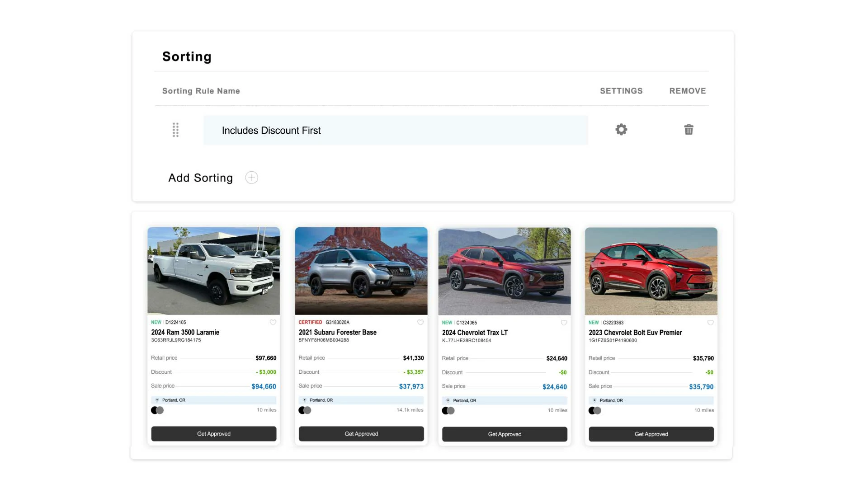This screenshot has width=868, height=488.
Task: Click the Sorting Rule Name column header
Action: (201, 91)
